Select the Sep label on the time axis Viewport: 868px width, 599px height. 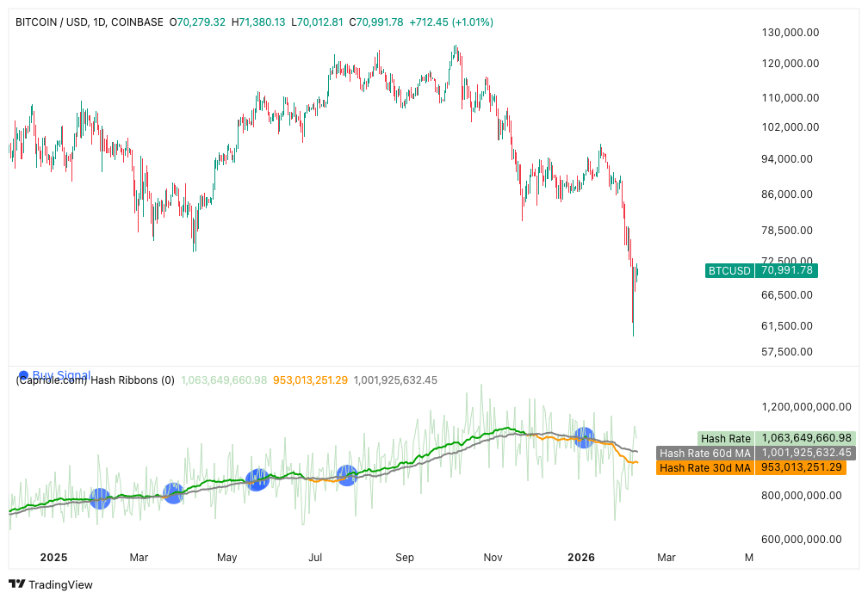[x=405, y=557]
